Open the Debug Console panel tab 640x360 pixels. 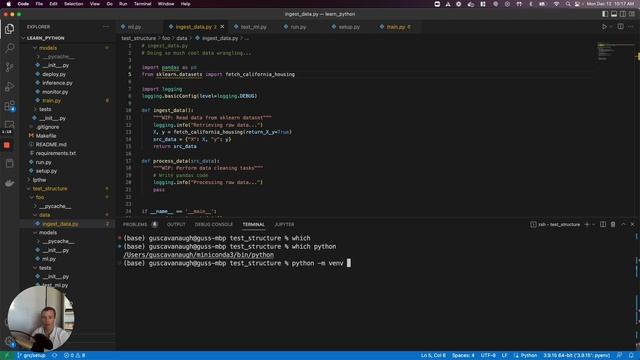click(x=213, y=224)
